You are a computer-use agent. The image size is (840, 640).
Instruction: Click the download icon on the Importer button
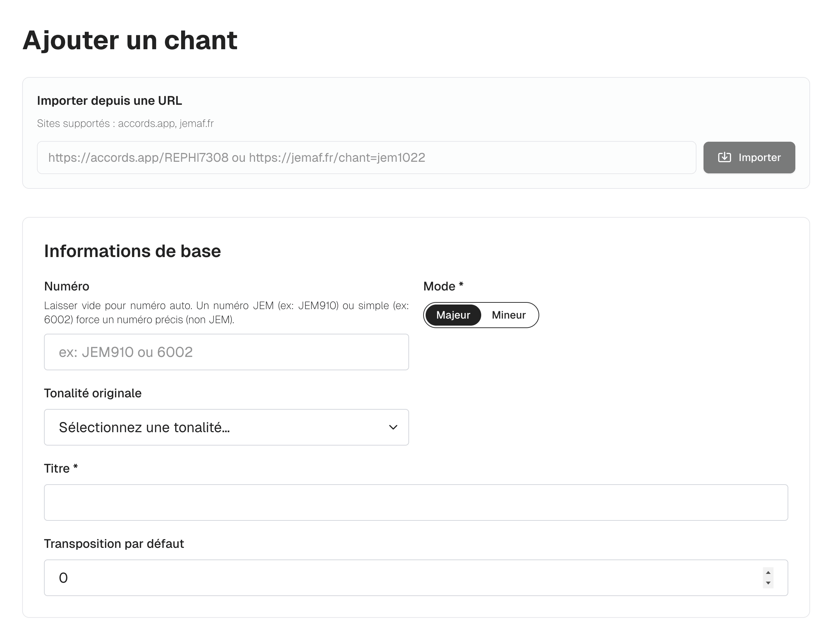[726, 157]
